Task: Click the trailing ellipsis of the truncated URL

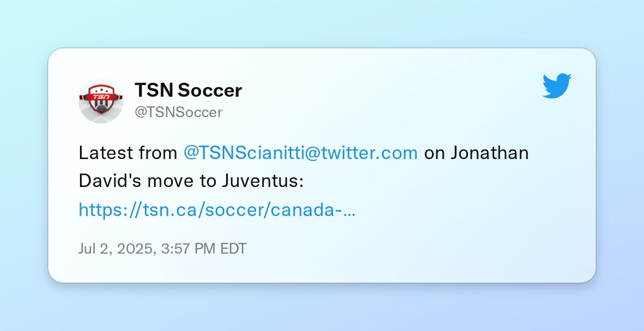Action: [349, 212]
